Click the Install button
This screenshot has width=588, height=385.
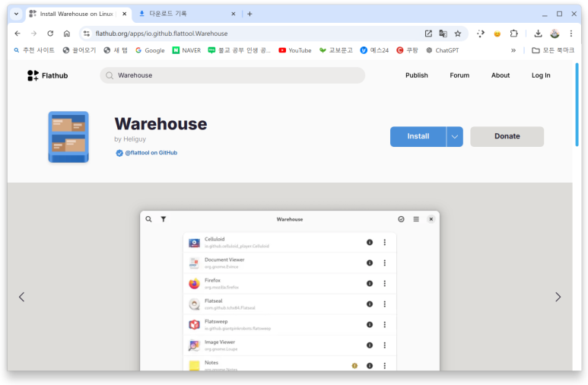pos(418,137)
